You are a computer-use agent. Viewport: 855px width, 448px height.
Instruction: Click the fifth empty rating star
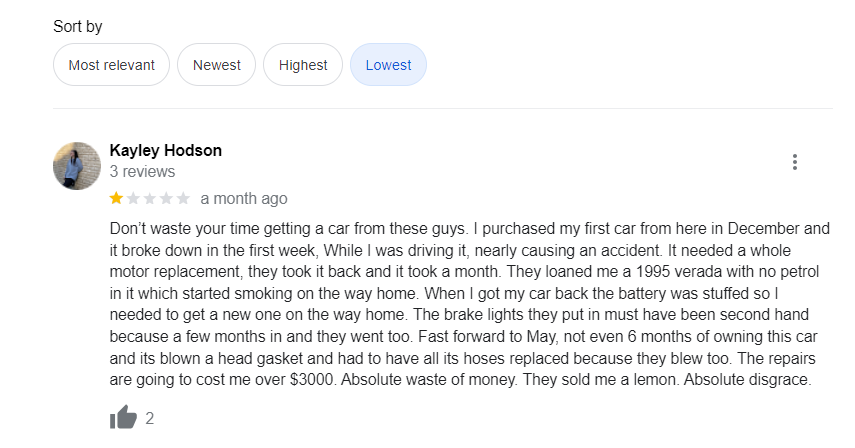[x=183, y=198]
